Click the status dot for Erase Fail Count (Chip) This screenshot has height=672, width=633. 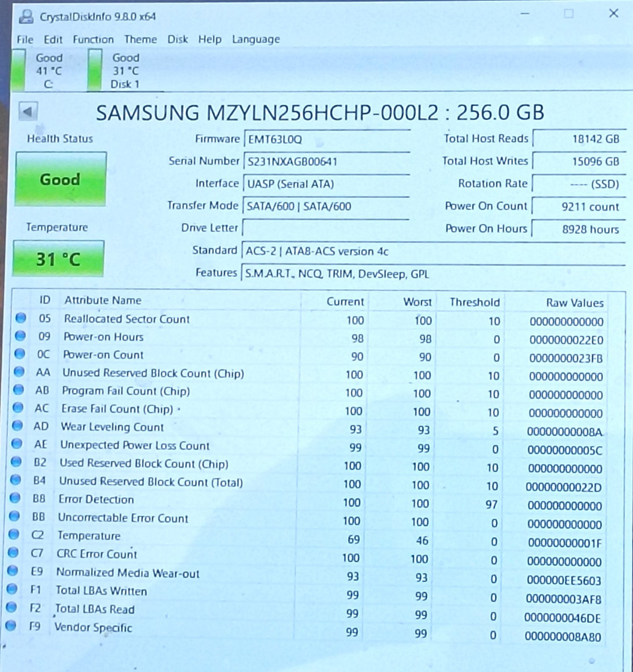point(18,407)
